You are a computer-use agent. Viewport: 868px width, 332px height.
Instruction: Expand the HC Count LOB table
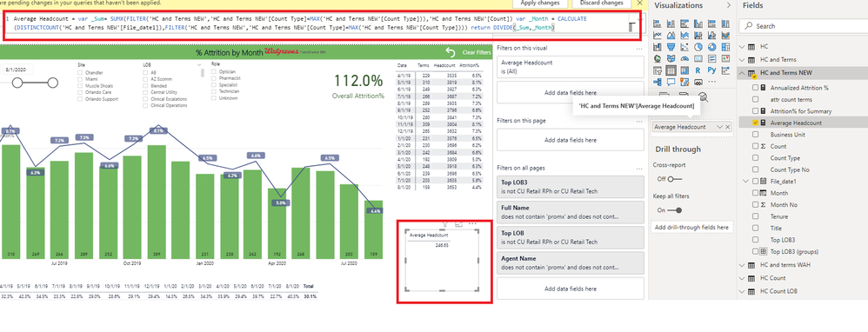pyautogui.click(x=743, y=291)
